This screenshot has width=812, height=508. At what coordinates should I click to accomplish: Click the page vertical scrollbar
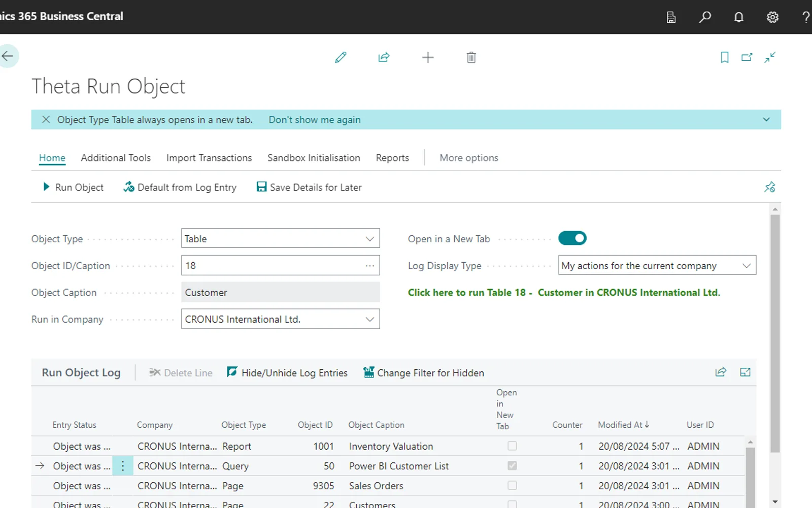coord(775,333)
